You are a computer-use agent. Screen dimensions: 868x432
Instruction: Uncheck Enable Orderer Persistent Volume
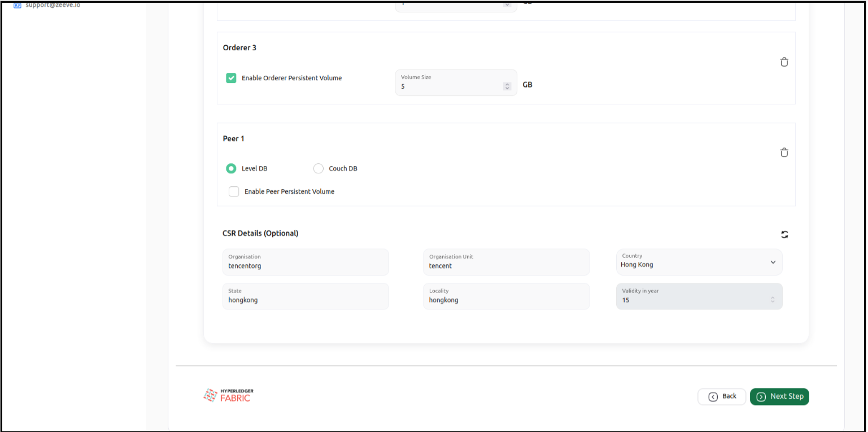point(231,78)
